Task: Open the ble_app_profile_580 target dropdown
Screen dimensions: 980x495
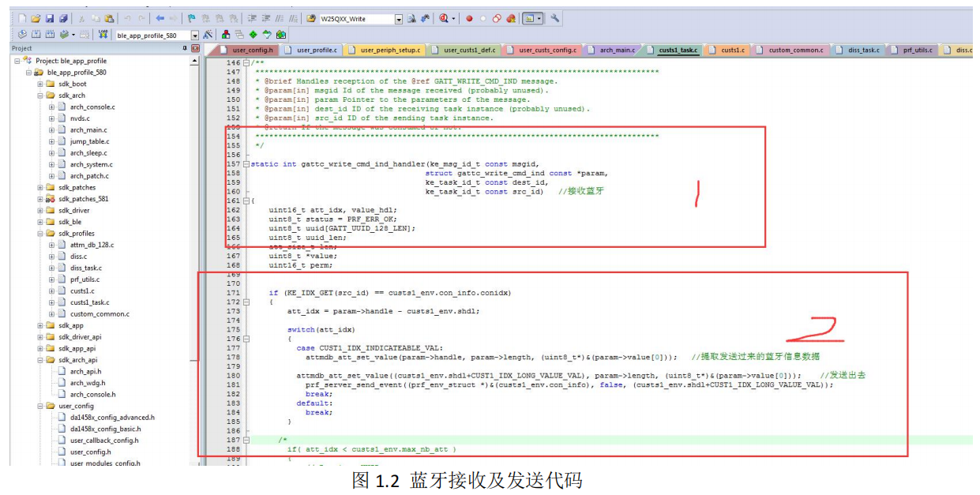Action: point(194,36)
